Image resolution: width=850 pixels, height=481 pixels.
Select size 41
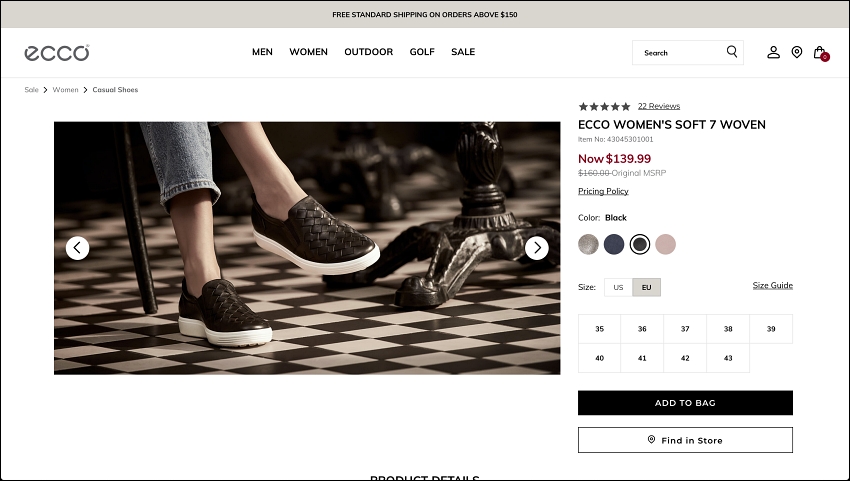point(642,358)
